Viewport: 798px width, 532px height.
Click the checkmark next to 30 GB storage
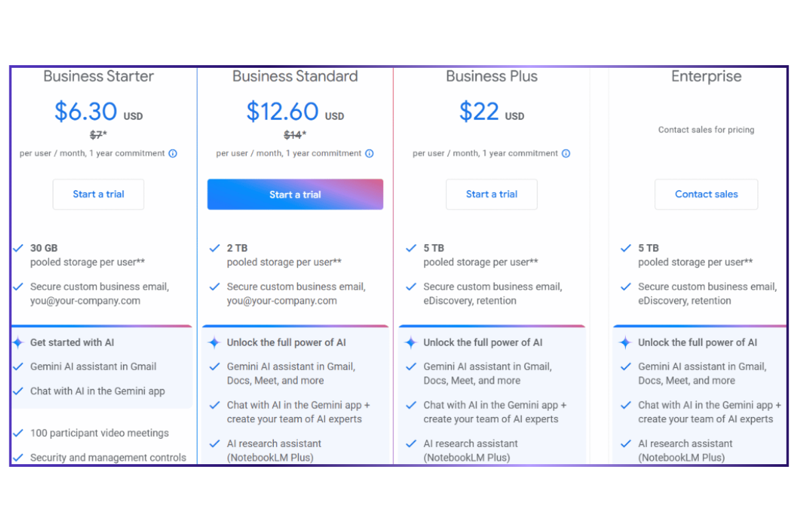tap(19, 248)
